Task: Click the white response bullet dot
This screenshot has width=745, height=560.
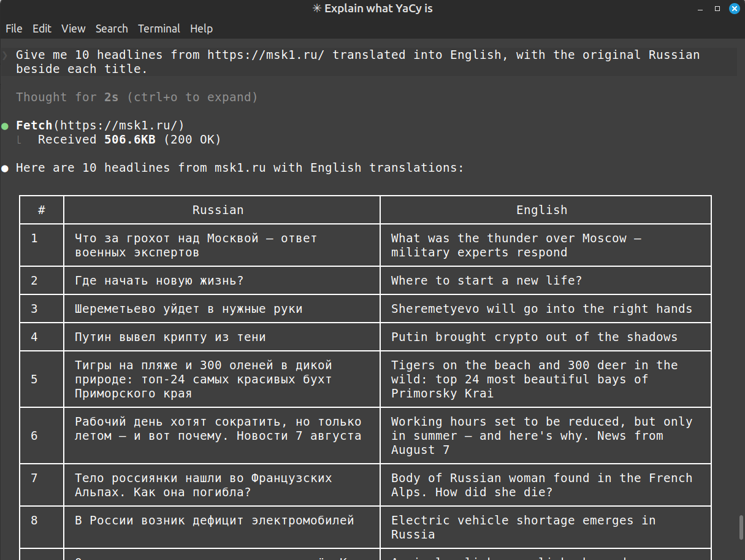Action: pyautogui.click(x=5, y=168)
